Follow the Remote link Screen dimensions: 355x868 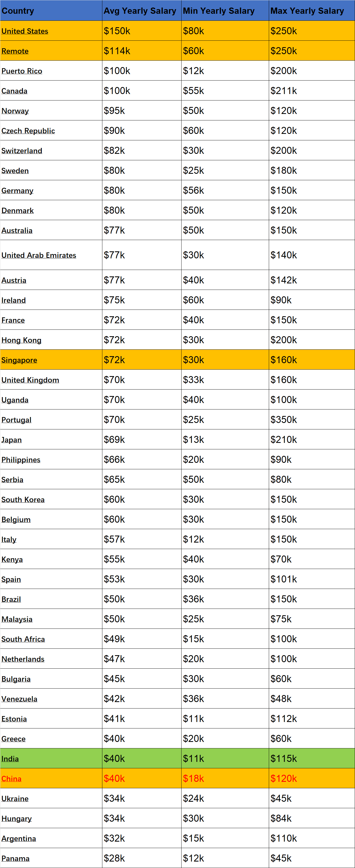click(x=15, y=51)
